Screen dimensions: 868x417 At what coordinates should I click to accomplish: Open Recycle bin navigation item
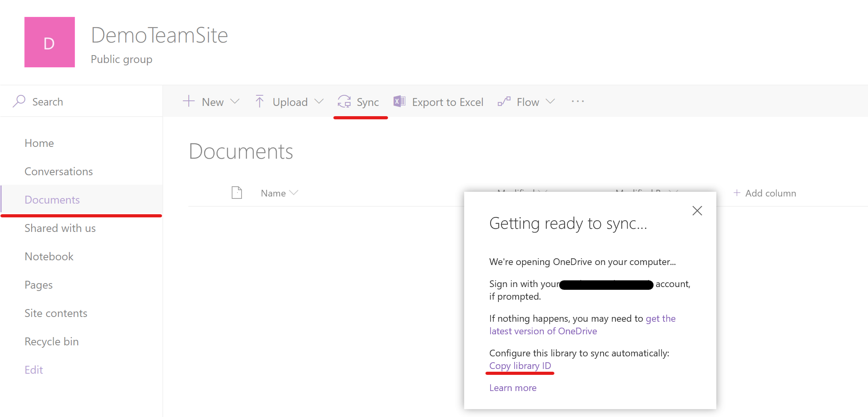tap(52, 341)
